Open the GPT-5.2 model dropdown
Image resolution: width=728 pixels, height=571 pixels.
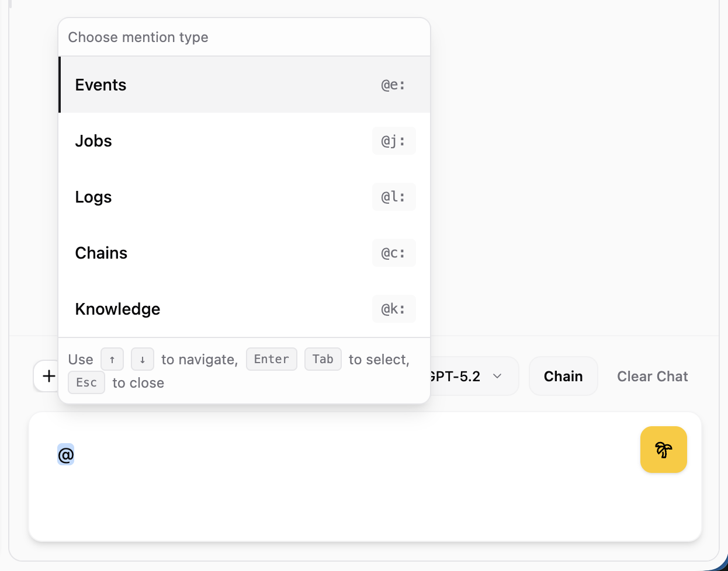point(467,376)
